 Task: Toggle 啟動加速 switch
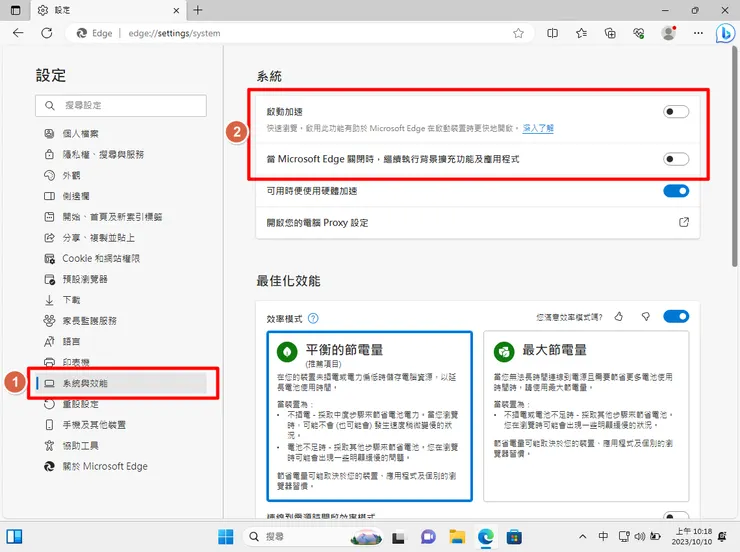(x=676, y=112)
